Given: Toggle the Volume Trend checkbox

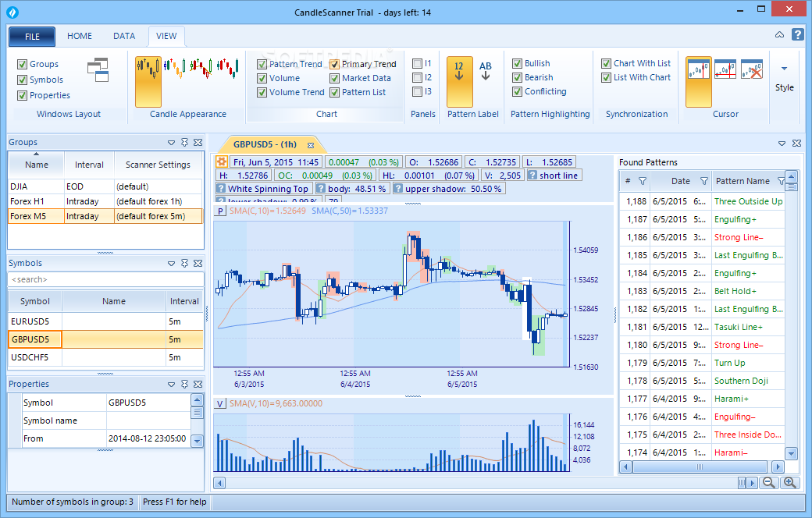Looking at the screenshot, I should (x=262, y=92).
